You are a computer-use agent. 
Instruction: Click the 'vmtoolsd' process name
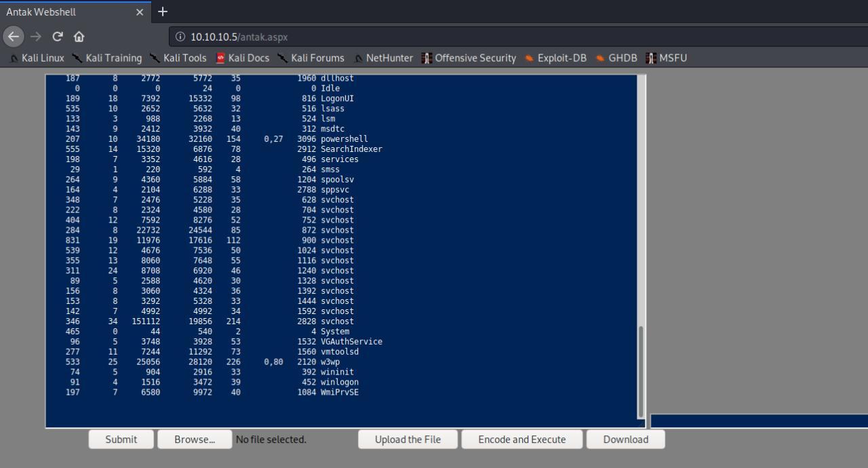click(340, 352)
